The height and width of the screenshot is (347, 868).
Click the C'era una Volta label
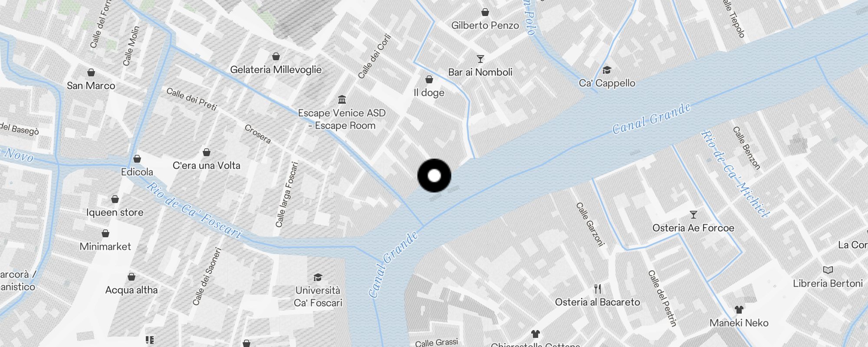coord(207,165)
